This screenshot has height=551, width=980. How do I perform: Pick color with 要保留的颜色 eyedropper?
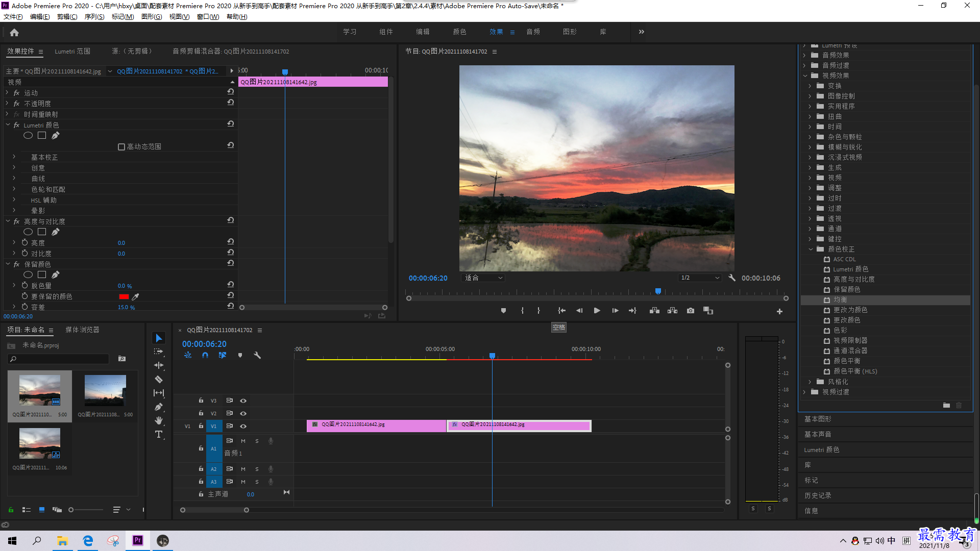(x=136, y=296)
